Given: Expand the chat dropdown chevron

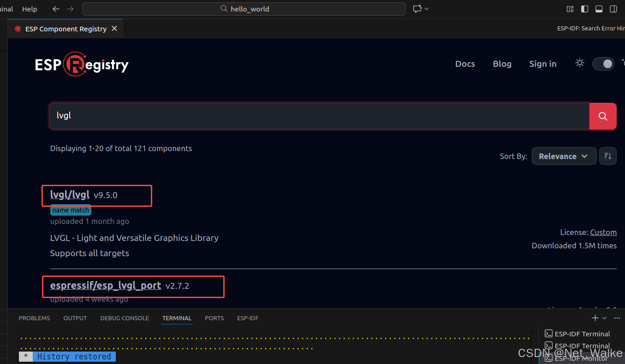Looking at the screenshot, I should coord(427,9).
